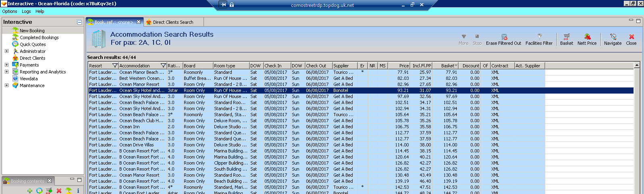Expand the Payments tree node
This screenshot has width=644, height=194.
coord(6,65)
